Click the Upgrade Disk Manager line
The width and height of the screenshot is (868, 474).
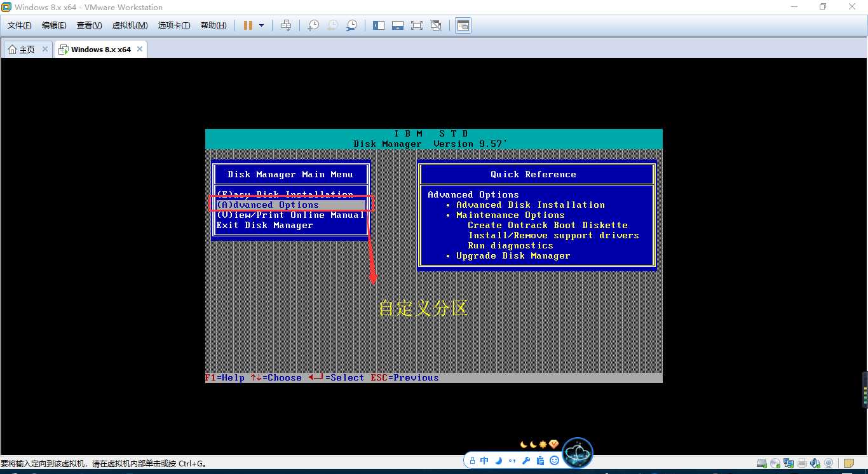[x=513, y=255]
